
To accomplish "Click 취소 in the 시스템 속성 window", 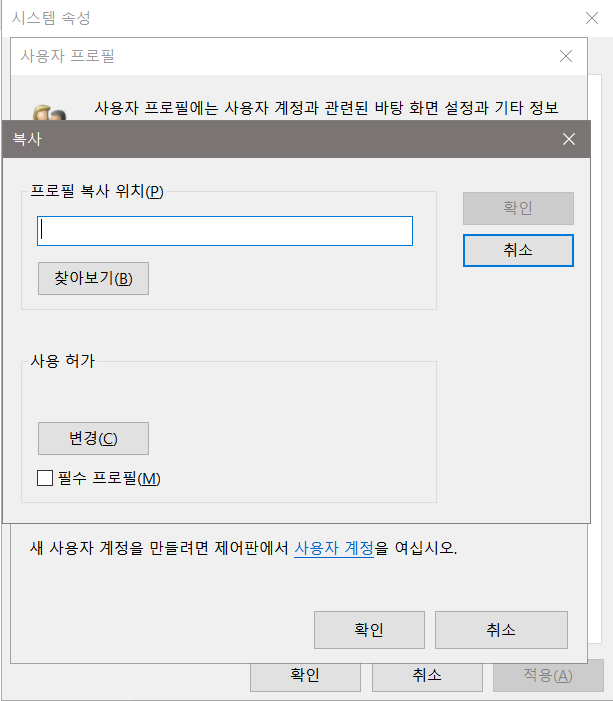I will click(427, 677).
